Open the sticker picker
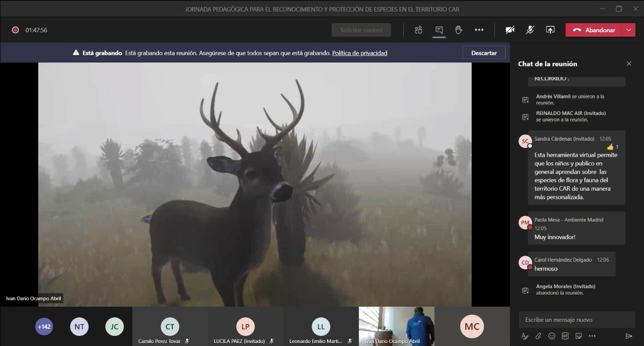The width and height of the screenshot is (644, 346). click(578, 336)
